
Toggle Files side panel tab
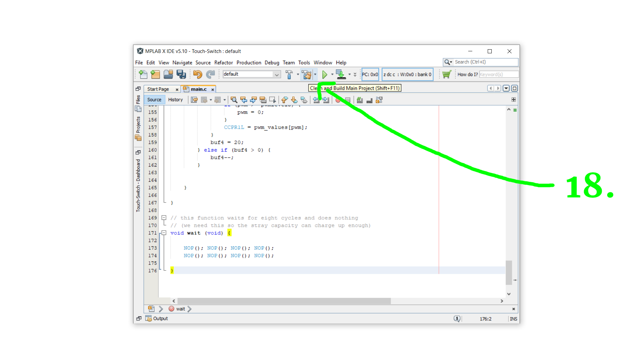coord(138,103)
